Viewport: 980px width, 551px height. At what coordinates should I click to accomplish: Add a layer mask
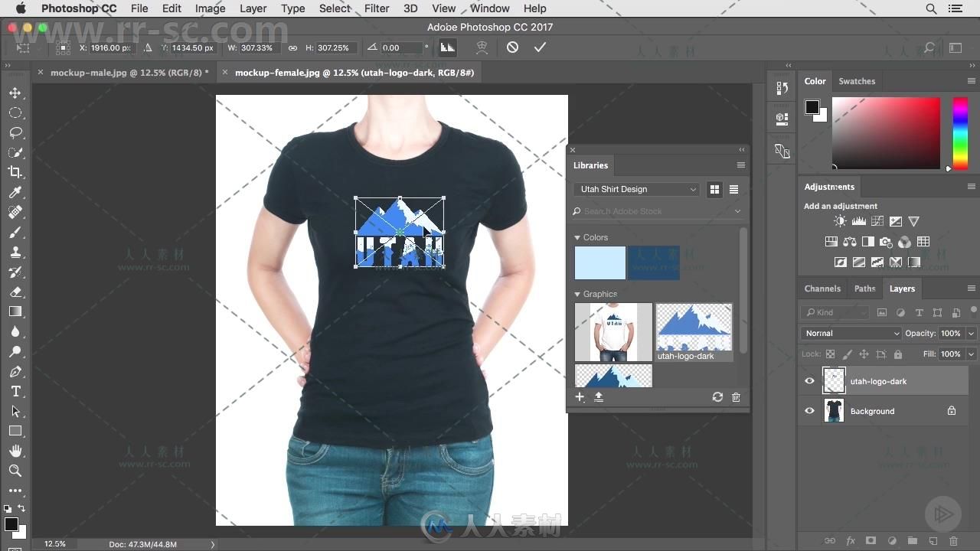871,541
